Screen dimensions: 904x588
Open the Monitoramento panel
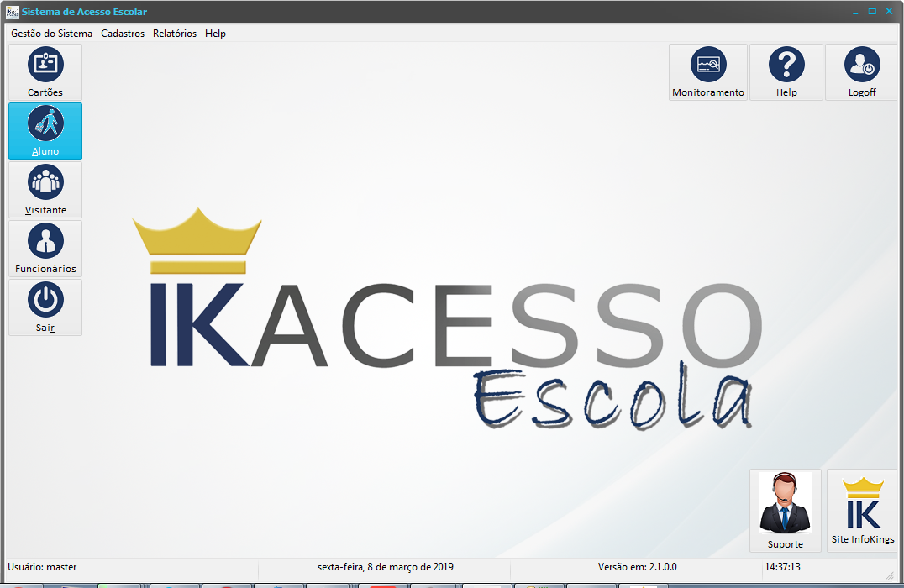(707, 71)
